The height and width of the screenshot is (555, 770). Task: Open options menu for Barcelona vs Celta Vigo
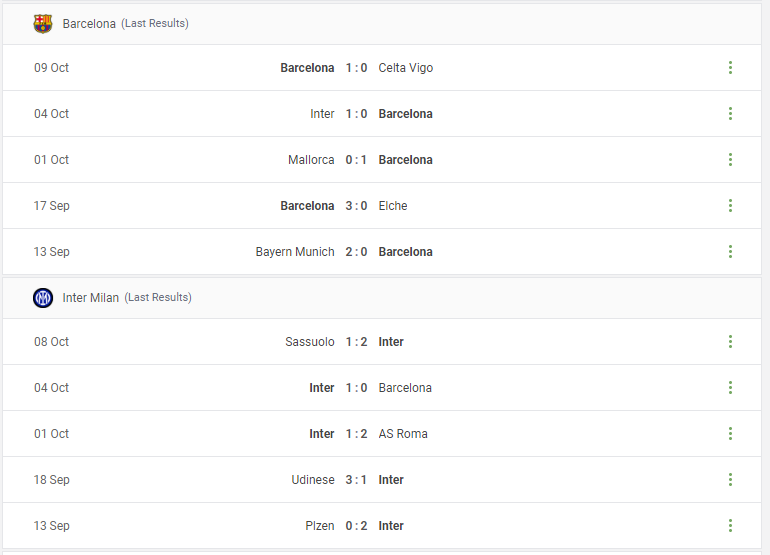(730, 68)
